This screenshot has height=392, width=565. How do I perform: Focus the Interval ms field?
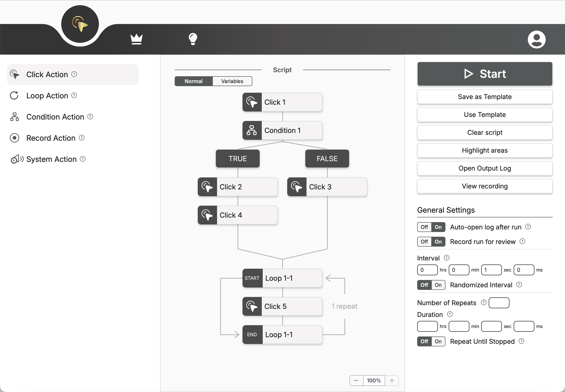524,270
